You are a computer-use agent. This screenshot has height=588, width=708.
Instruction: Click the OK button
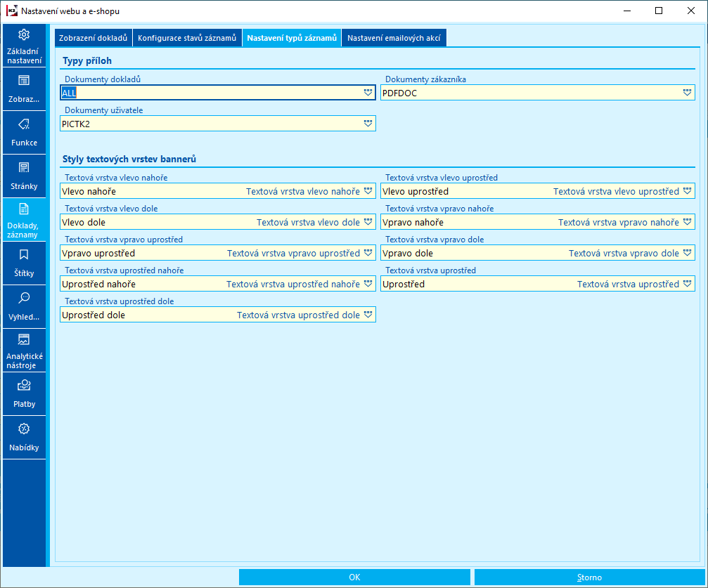point(354,577)
